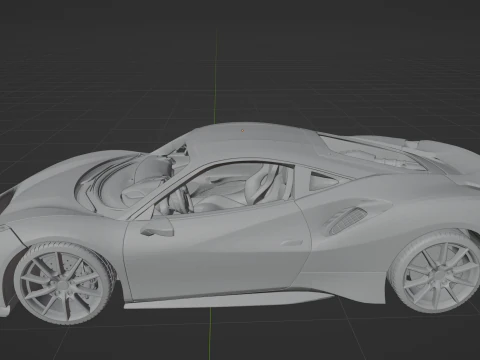The image size is (480, 360).
Task: Click the driver-side door panel
Action: (x=217, y=250)
